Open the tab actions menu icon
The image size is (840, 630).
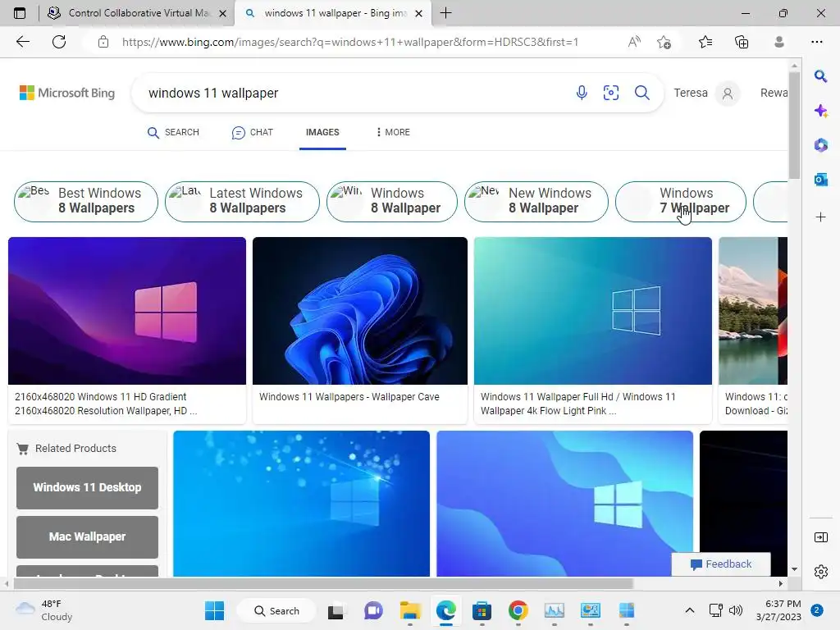tap(20, 13)
